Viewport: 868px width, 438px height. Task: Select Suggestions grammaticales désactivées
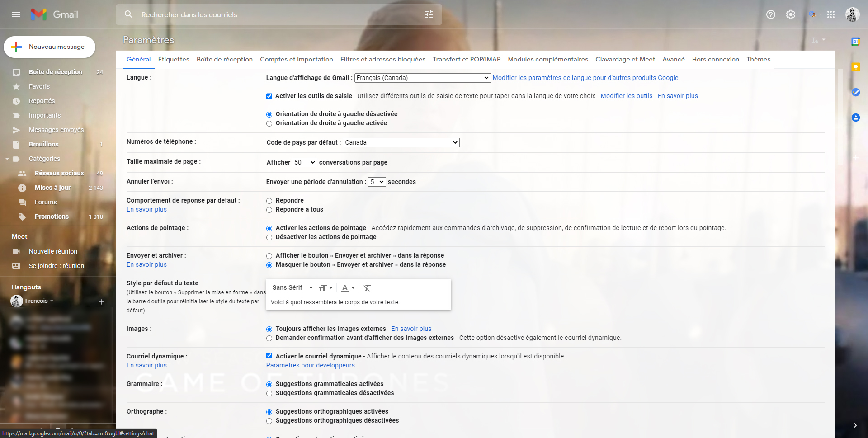[269, 393]
